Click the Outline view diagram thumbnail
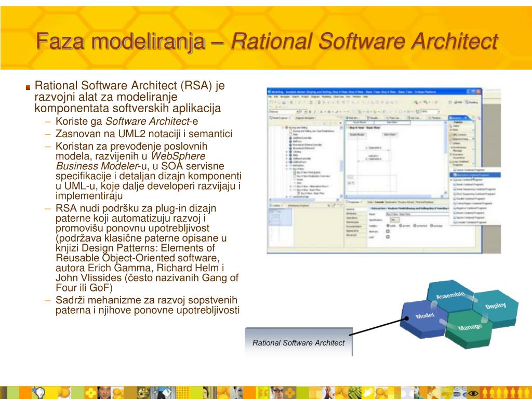The width and height of the screenshot is (532, 399). 280,217
